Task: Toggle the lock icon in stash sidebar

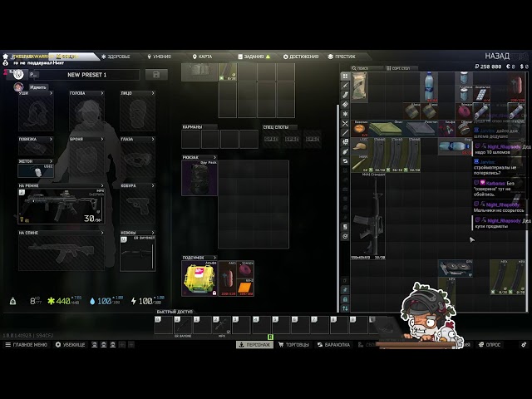Action: click(x=345, y=299)
